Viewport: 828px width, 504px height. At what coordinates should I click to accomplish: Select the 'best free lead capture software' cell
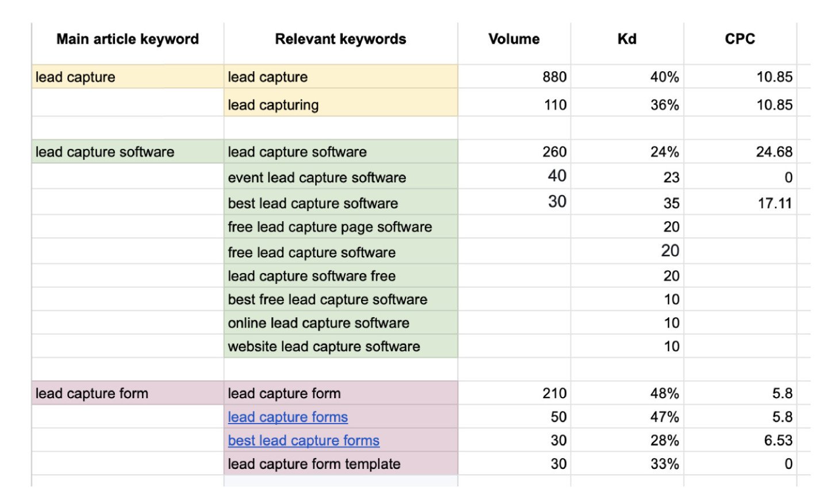click(x=341, y=299)
